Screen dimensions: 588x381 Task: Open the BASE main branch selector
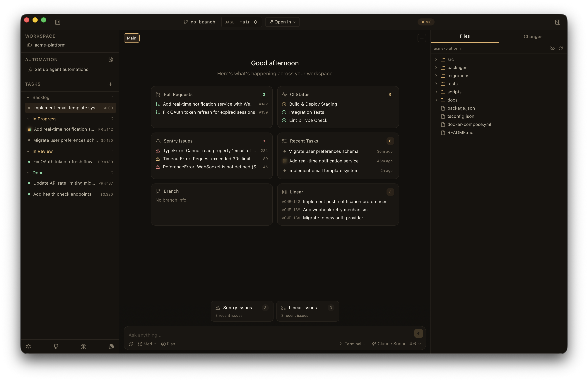click(241, 22)
